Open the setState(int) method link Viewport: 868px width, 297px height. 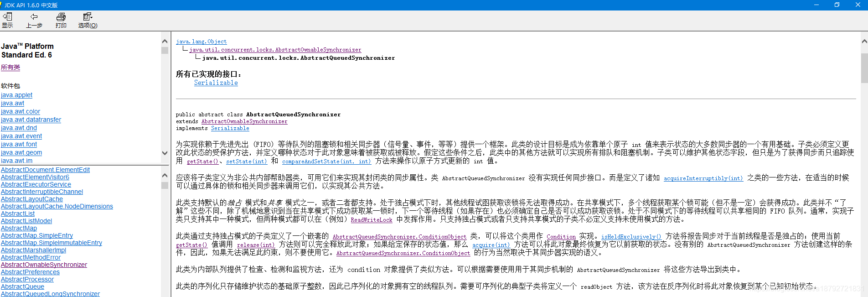(x=246, y=162)
